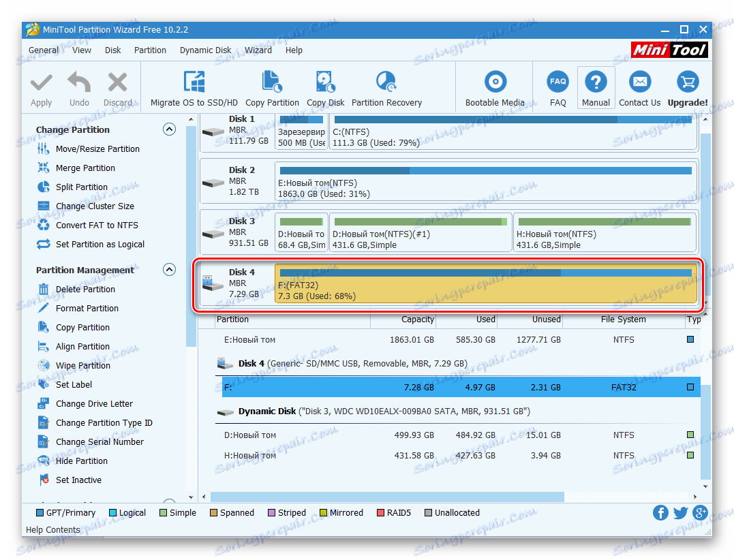Click the partition table horizontal scrollbar
The image size is (734, 560).
coord(387,497)
